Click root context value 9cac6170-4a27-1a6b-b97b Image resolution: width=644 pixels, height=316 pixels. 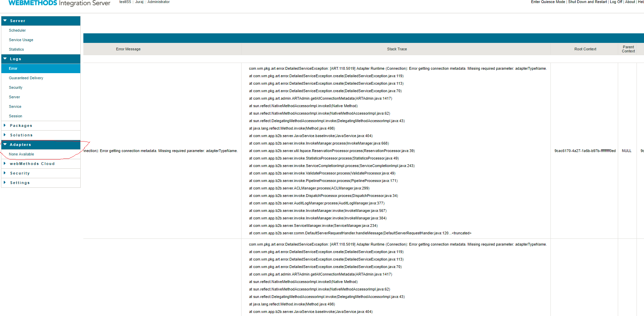pyautogui.click(x=585, y=151)
